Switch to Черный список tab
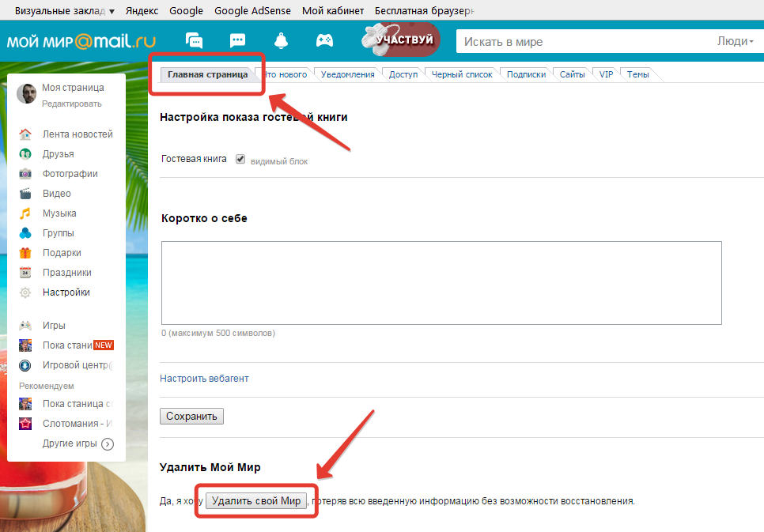The width and height of the screenshot is (764, 532). (x=462, y=74)
